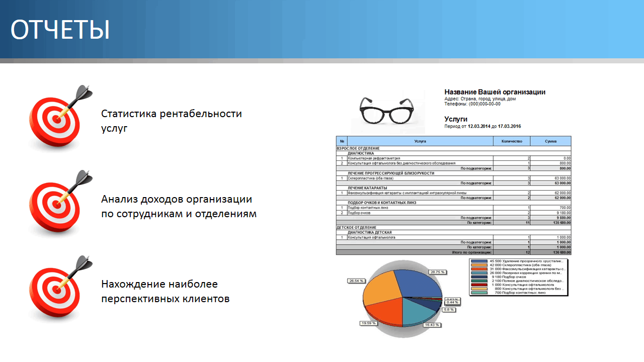Click the Услуги report heading above the period
The image size is (644, 362).
point(456,119)
